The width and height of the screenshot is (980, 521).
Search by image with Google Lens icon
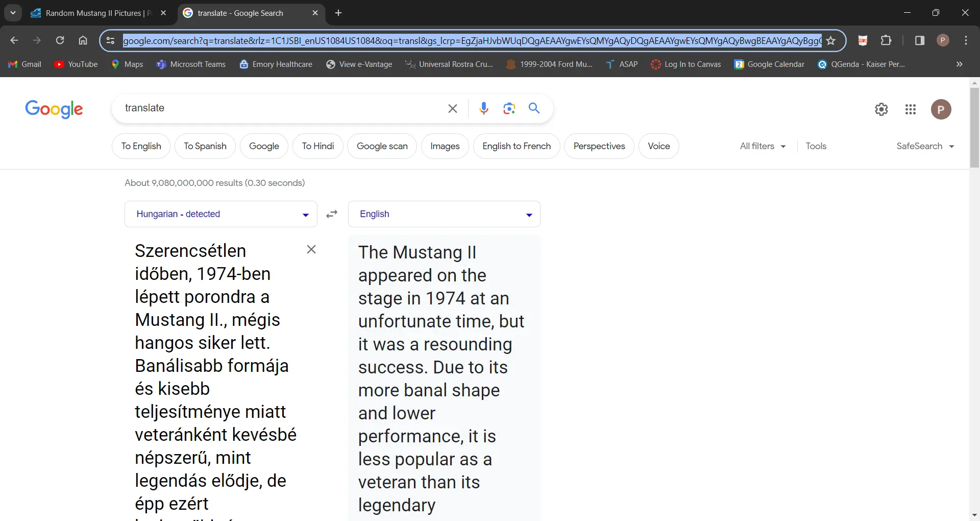tap(509, 108)
